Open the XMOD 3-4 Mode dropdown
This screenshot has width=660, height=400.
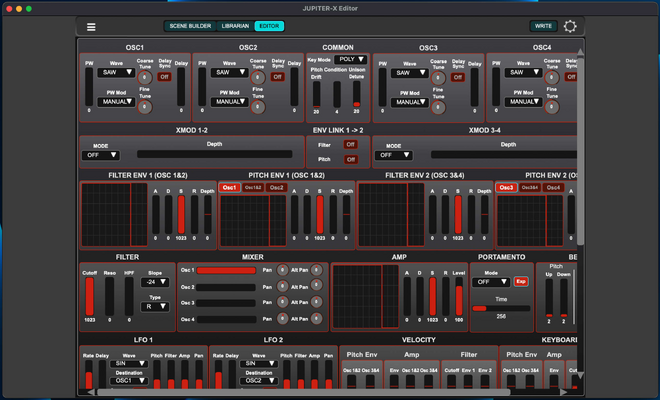point(394,155)
